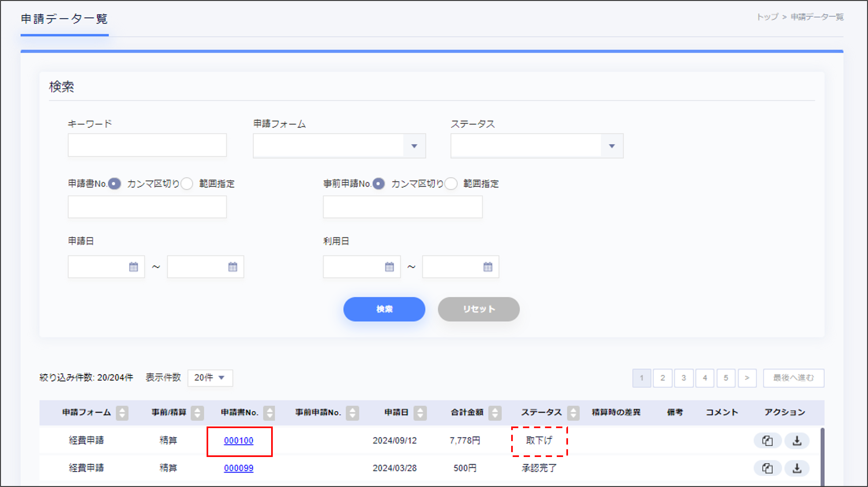
Task: Select 範囲指定 radio for 申請書No.
Action: 187,184
